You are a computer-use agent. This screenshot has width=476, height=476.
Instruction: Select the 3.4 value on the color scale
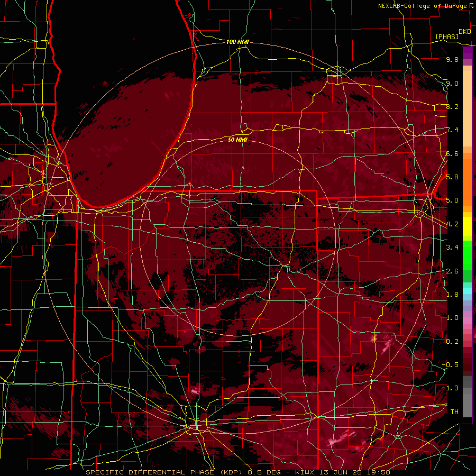[x=452, y=248]
